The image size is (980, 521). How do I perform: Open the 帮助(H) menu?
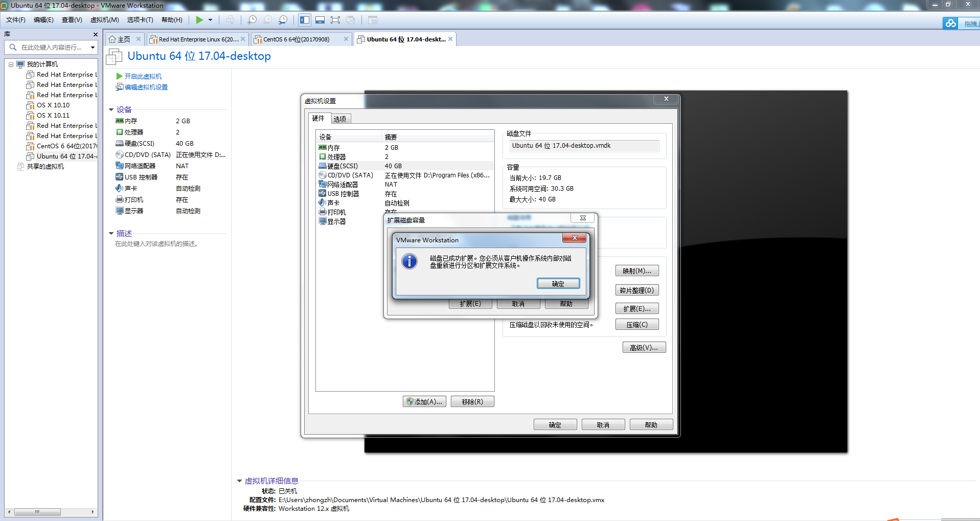172,20
